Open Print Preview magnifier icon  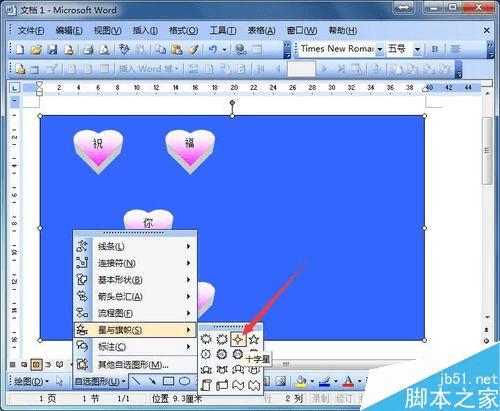pyautogui.click(x=105, y=50)
